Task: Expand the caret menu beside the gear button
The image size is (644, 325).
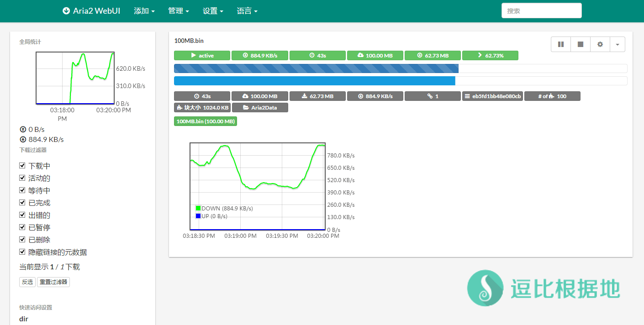Action: [x=618, y=44]
